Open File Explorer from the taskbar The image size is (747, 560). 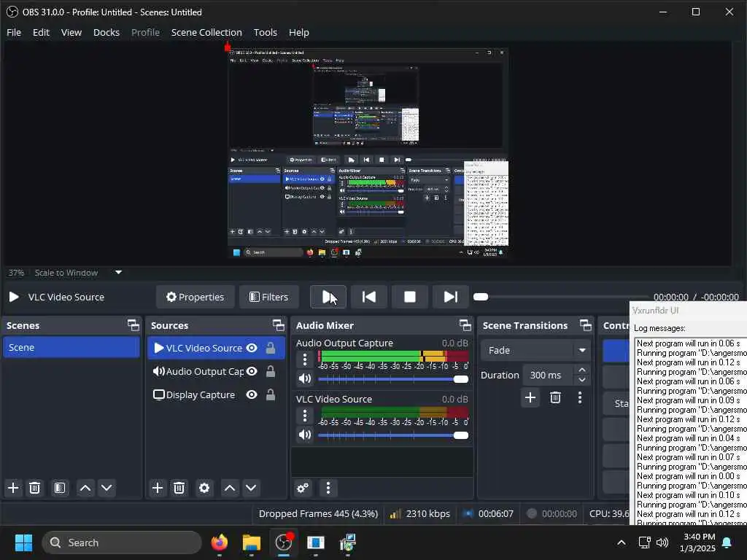coord(251,542)
